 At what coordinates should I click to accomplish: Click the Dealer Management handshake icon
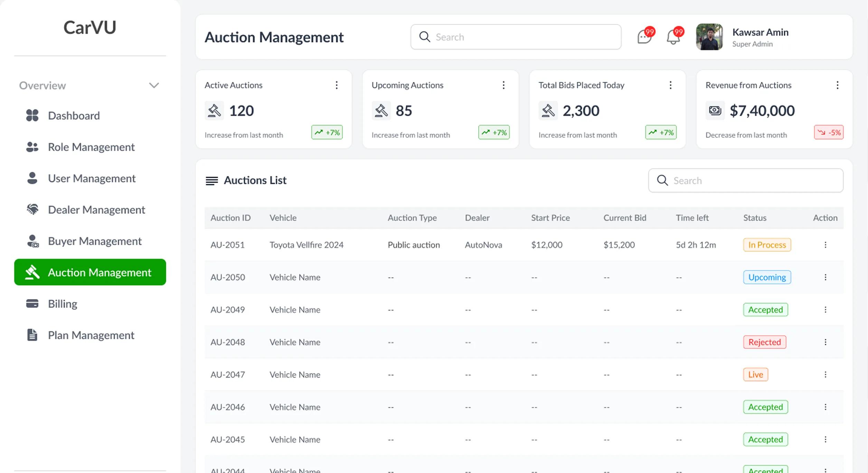32,210
